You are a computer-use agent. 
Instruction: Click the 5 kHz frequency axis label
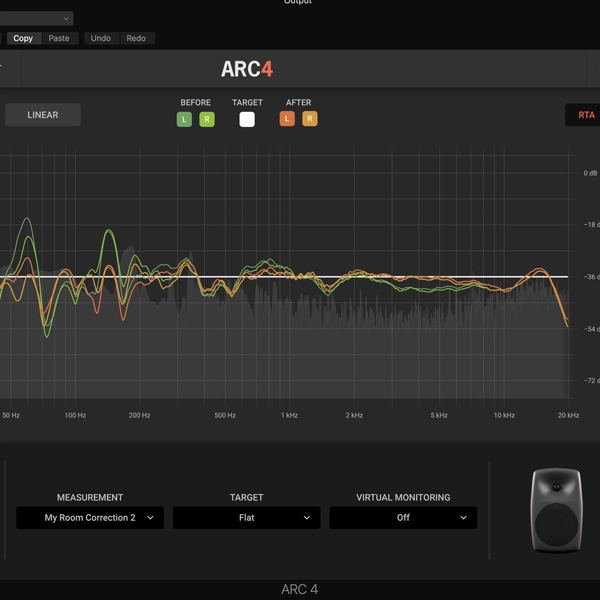[439, 415]
